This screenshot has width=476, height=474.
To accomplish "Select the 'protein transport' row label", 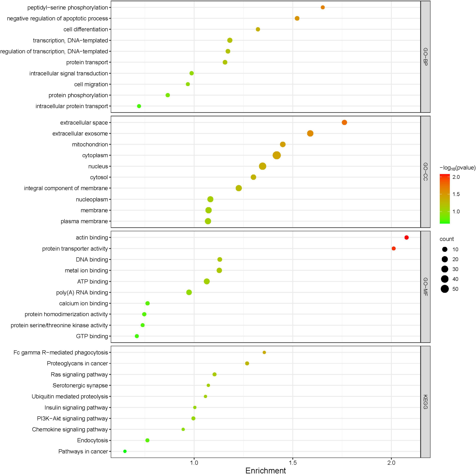I will 87,62.
